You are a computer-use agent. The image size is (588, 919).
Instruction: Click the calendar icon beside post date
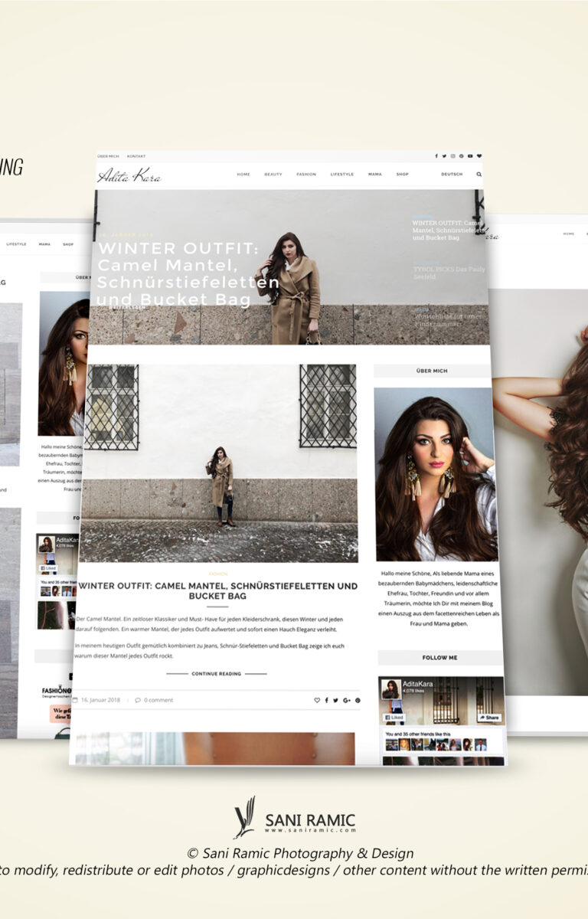(x=75, y=699)
